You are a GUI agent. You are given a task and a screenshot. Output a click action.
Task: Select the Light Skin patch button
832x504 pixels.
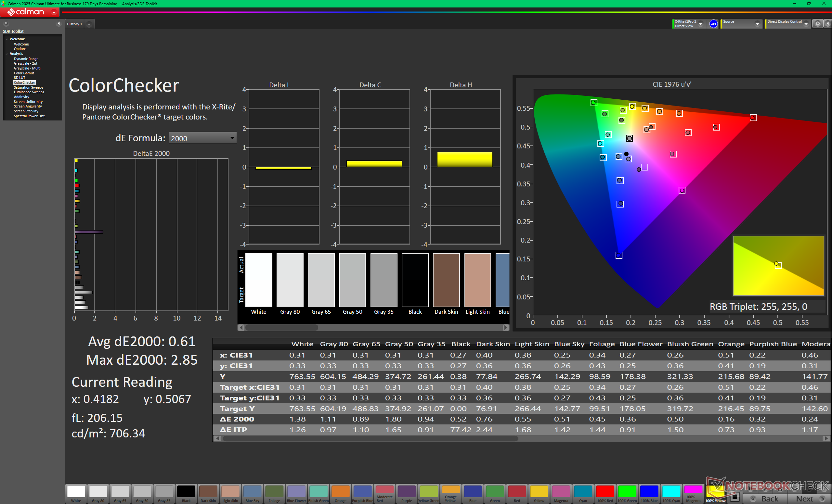[230, 494]
